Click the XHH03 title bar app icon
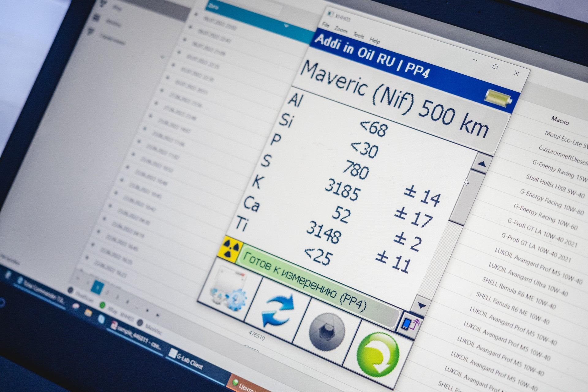The image size is (588, 392). pyautogui.click(x=330, y=13)
